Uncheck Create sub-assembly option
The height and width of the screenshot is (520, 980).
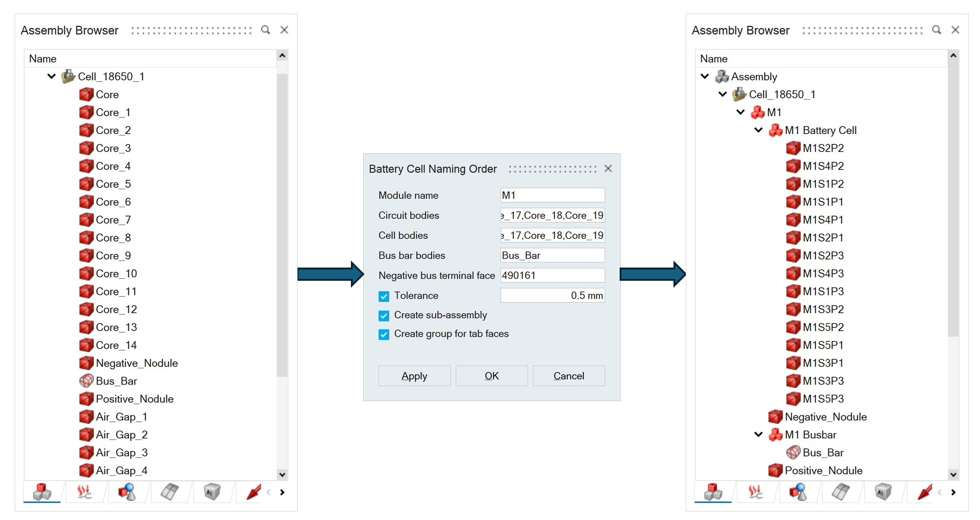384,315
